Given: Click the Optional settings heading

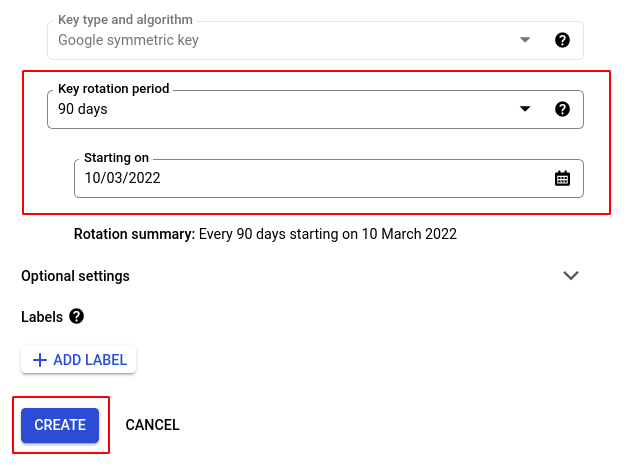Looking at the screenshot, I should pyautogui.click(x=75, y=276).
